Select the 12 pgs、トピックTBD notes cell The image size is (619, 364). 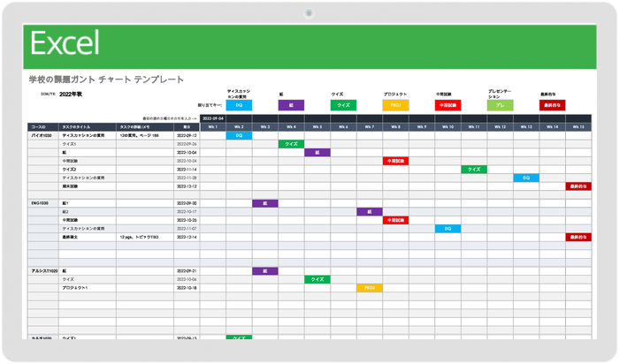pos(145,238)
